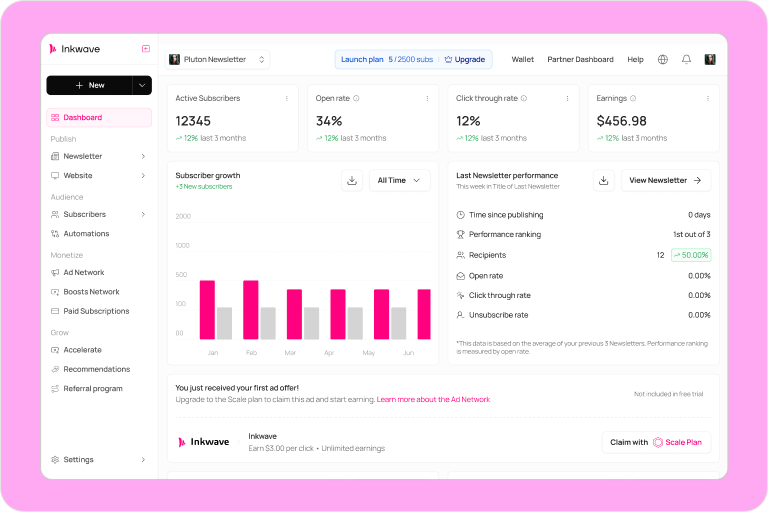Viewport: 768px width, 512px height.
Task: Click the pink Jan bar in the chart
Action: [207, 310]
